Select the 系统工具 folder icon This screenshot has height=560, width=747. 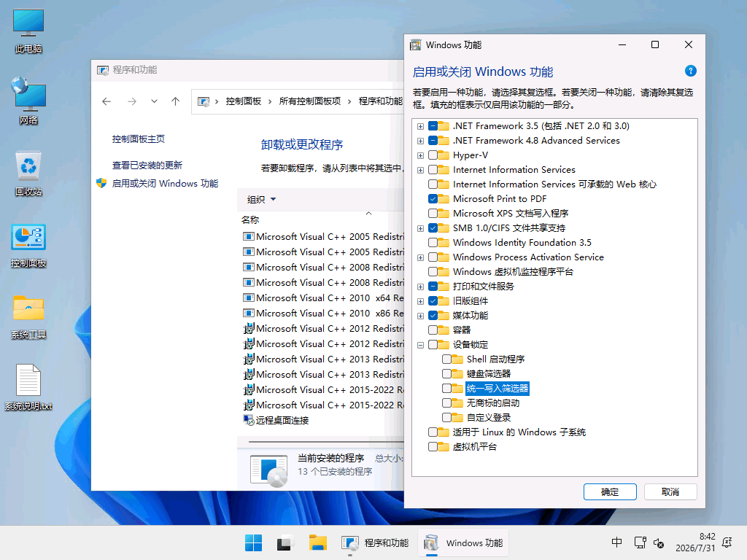click(28, 317)
